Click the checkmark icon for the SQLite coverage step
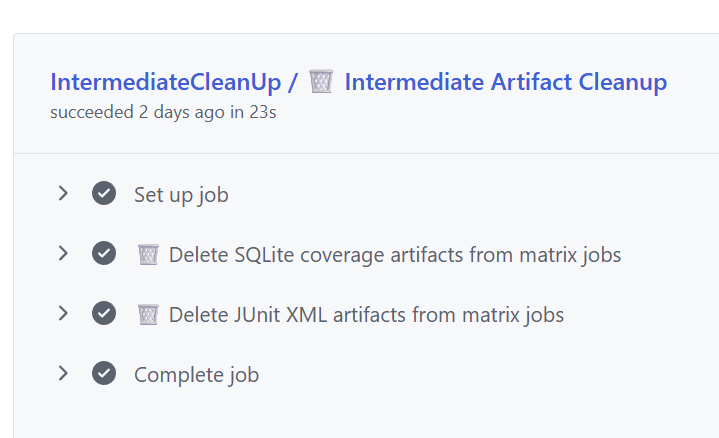The width and height of the screenshot is (719, 438). pos(104,254)
